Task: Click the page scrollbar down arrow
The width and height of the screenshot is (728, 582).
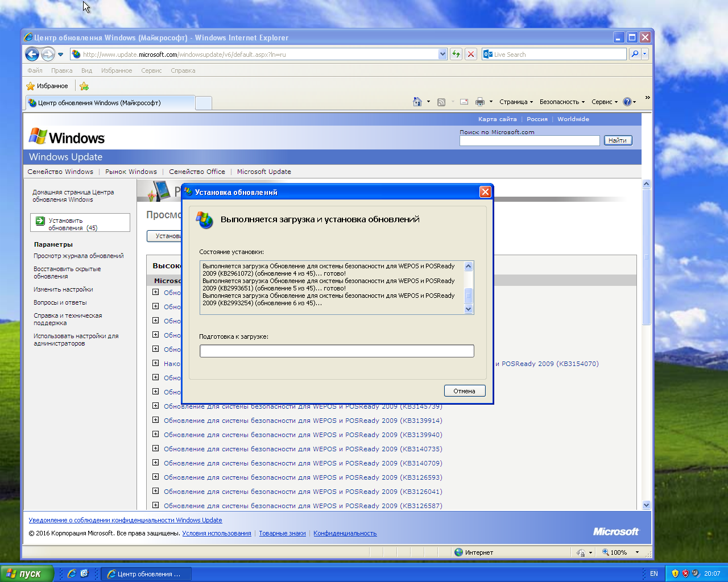Action: (x=646, y=505)
